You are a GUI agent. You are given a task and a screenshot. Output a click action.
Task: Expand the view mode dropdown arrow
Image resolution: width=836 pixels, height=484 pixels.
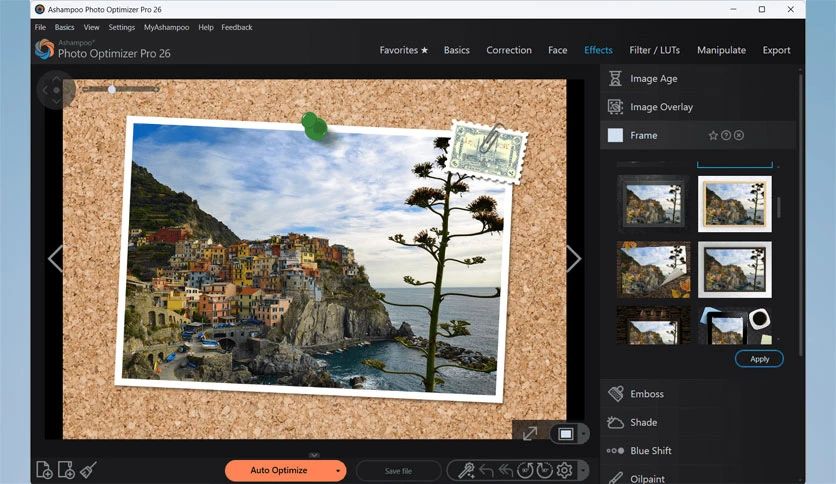click(583, 434)
